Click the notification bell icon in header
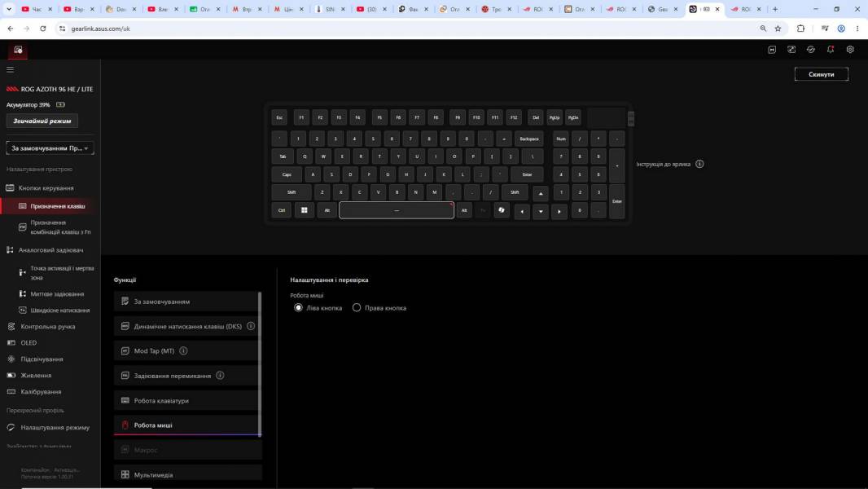Viewport: 868px width, 489px height. pyautogui.click(x=831, y=49)
